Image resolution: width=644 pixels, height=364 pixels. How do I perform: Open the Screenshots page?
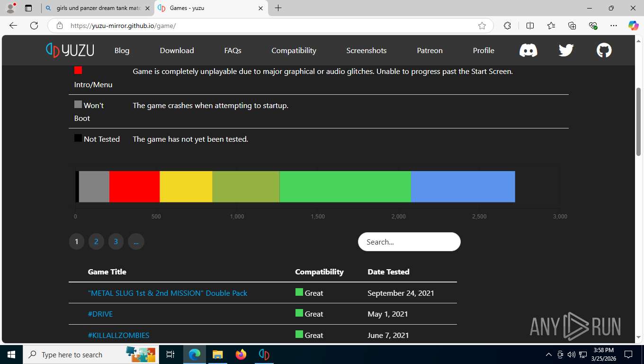click(x=367, y=50)
